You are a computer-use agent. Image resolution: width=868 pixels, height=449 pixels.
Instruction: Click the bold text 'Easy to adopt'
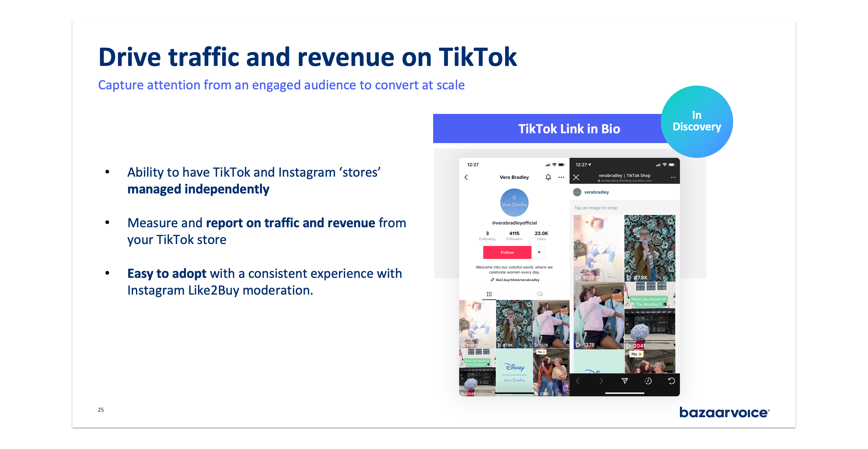click(x=166, y=274)
